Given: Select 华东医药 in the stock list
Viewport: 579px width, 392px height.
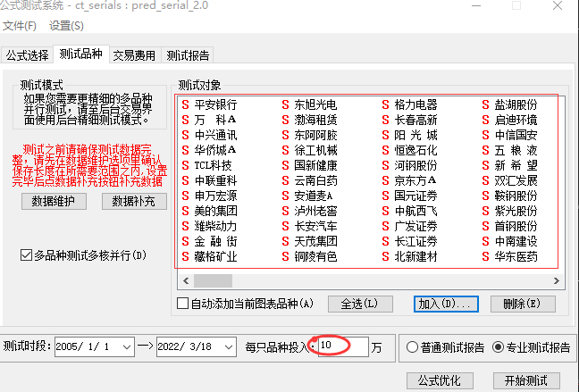Looking at the screenshot, I should pyautogui.click(x=516, y=256).
